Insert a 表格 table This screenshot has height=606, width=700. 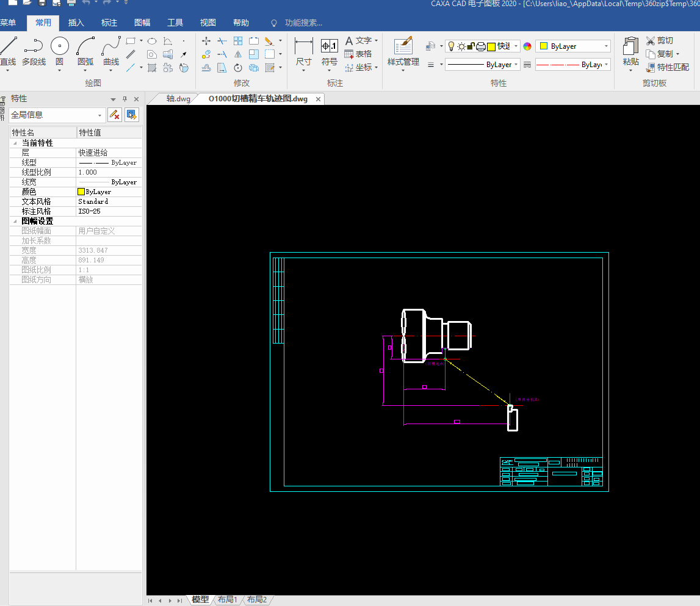click(x=358, y=54)
